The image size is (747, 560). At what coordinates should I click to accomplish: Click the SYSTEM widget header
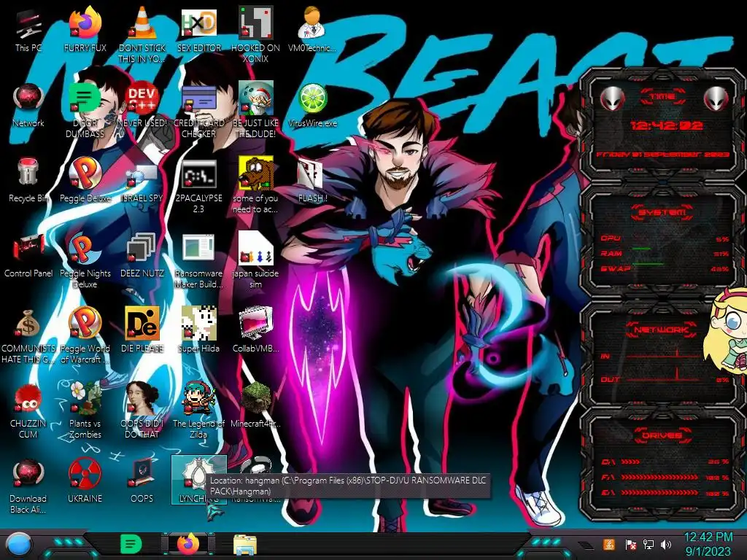(662, 212)
